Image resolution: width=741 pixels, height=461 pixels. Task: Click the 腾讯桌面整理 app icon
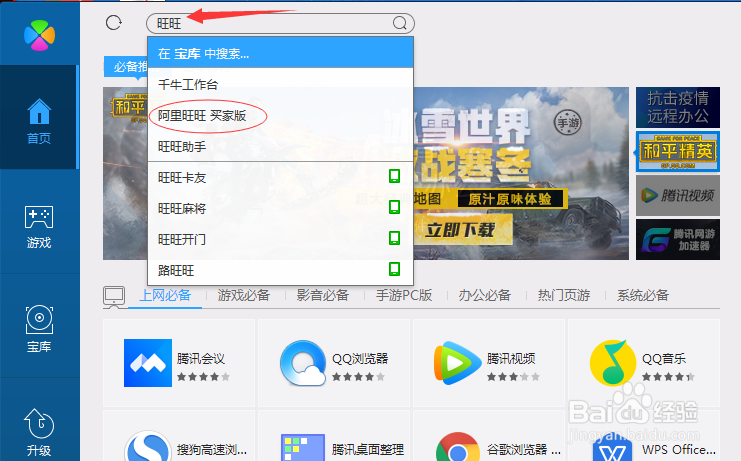303,447
